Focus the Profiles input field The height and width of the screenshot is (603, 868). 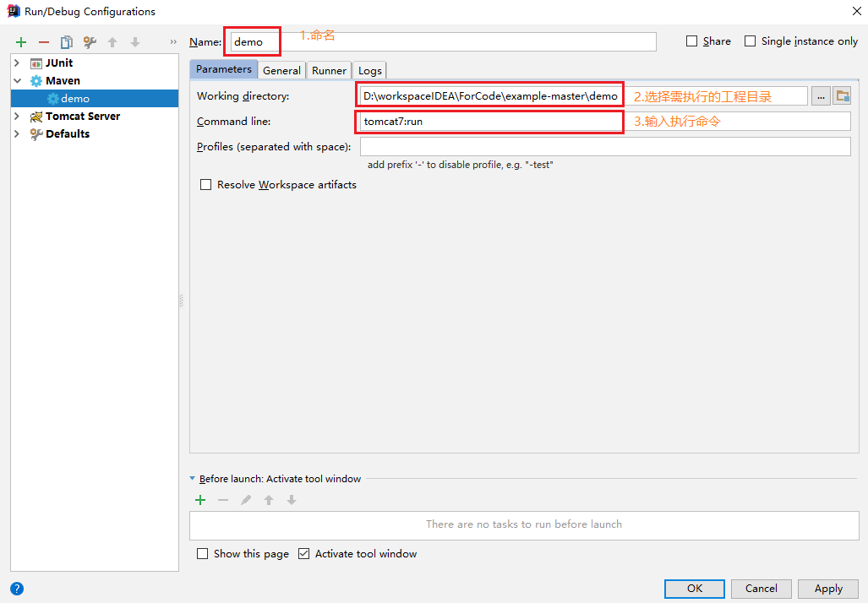[x=605, y=147]
